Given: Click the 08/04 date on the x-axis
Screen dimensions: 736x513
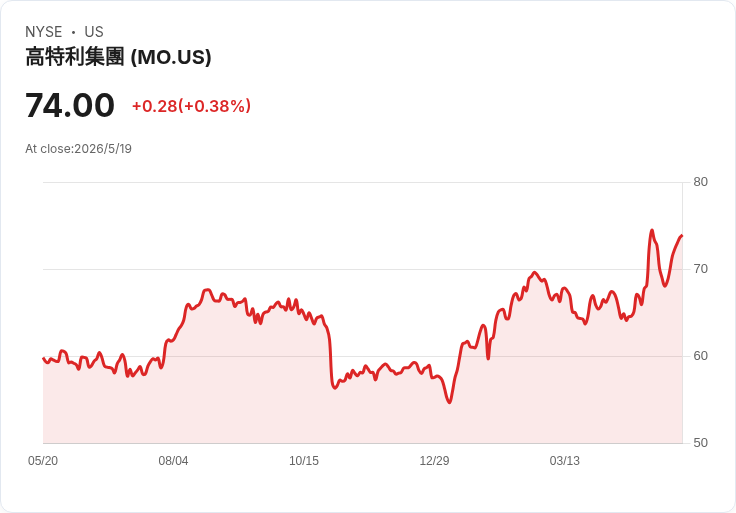Looking at the screenshot, I should (x=173, y=460).
